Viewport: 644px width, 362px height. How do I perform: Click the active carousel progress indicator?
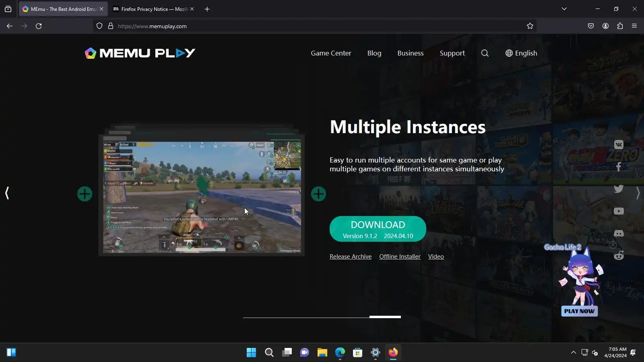(x=385, y=317)
